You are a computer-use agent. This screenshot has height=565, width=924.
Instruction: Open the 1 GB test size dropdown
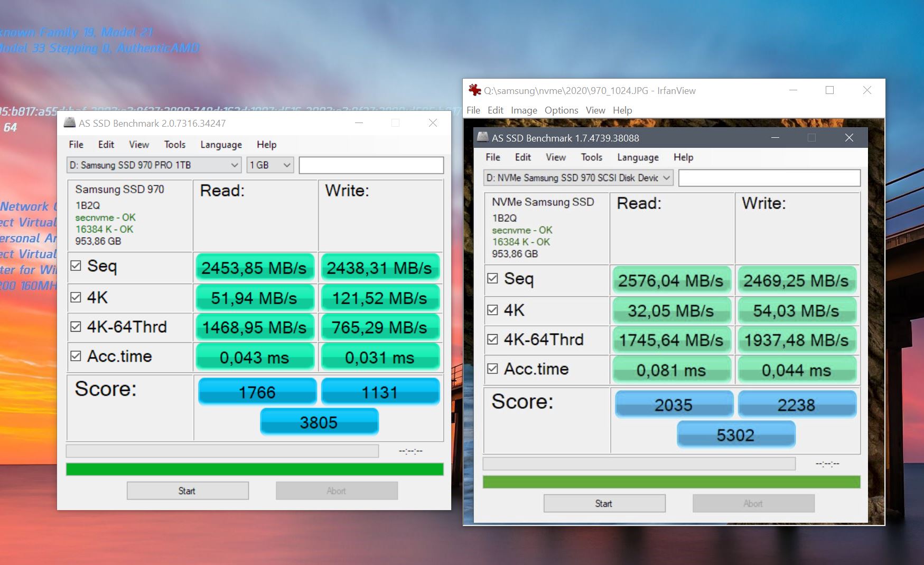coord(270,165)
